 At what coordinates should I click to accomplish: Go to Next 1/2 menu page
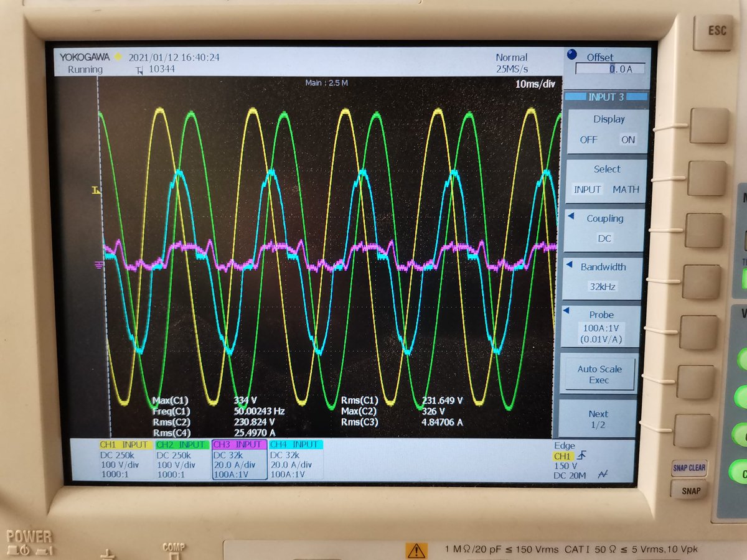pyautogui.click(x=598, y=418)
